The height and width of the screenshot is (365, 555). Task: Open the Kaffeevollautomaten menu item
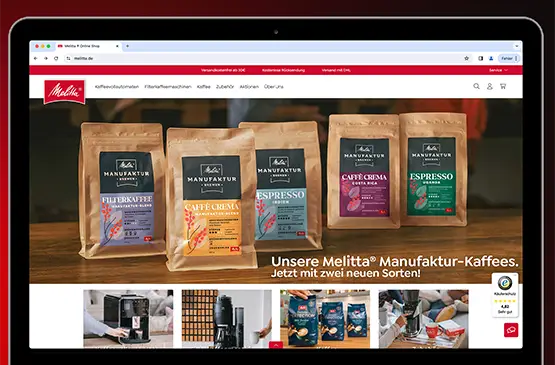click(117, 86)
